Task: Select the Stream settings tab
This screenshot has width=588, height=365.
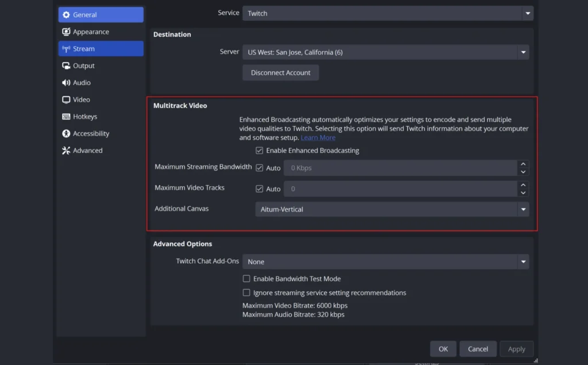Action: coord(101,49)
